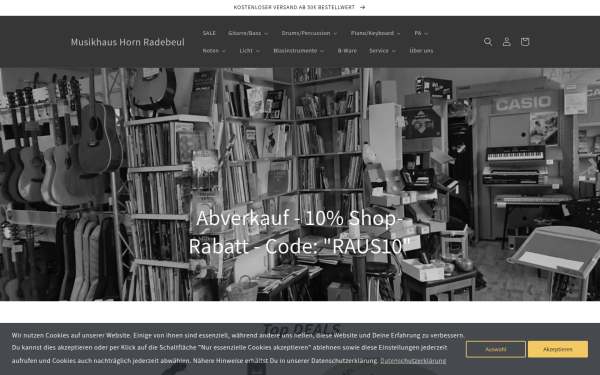
Task: Expand the PA dropdown menu
Action: coord(421,33)
